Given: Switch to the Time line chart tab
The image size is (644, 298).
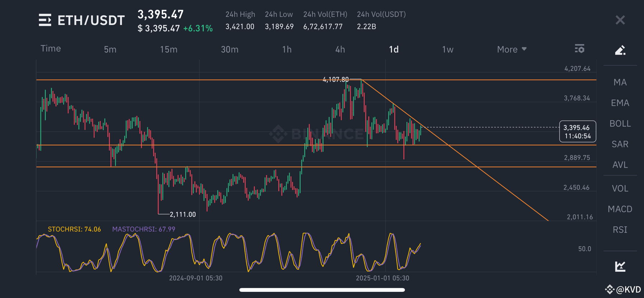Looking at the screenshot, I should pyautogui.click(x=51, y=49).
